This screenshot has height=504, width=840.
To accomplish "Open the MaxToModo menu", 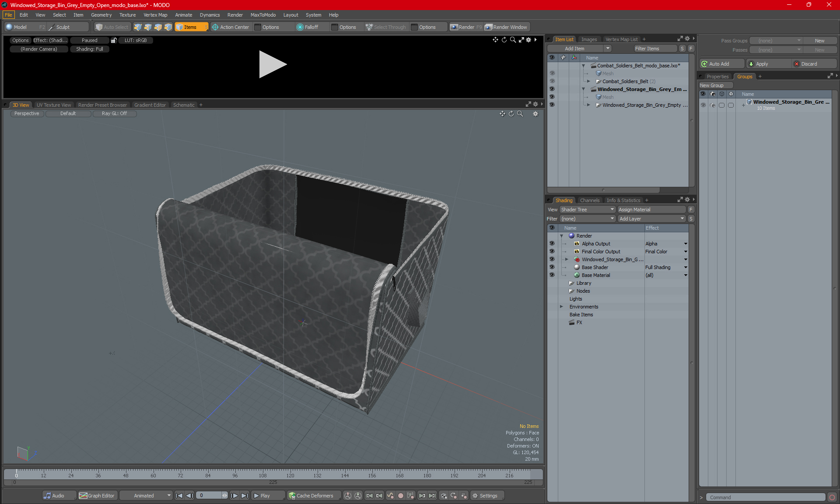I will click(263, 15).
